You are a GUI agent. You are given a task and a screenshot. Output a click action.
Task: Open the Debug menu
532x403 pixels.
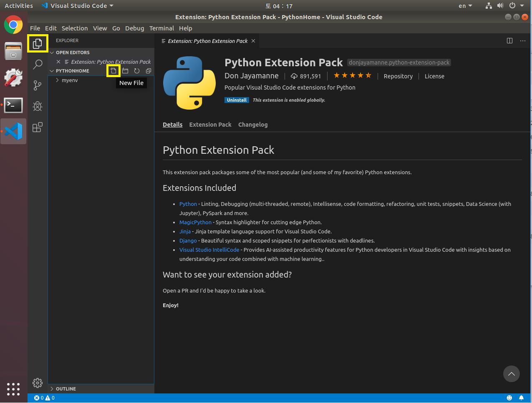[x=134, y=28]
